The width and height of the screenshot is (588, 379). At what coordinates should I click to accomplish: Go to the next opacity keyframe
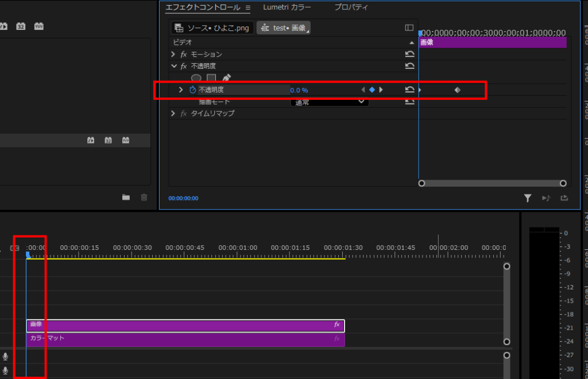381,90
